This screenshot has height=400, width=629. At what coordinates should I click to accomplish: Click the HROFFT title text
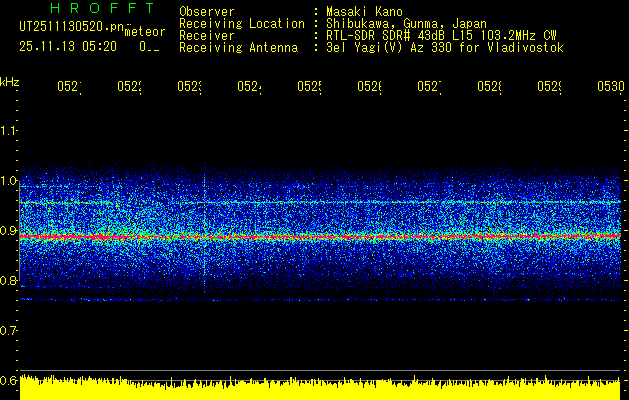(103, 8)
